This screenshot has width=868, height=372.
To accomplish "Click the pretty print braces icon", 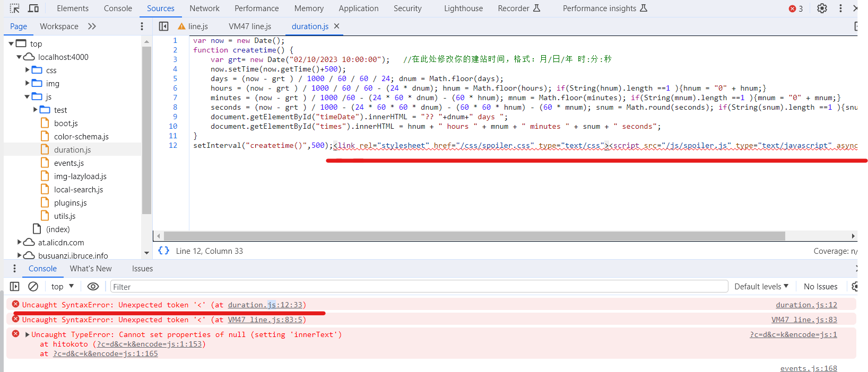I will click(x=163, y=251).
